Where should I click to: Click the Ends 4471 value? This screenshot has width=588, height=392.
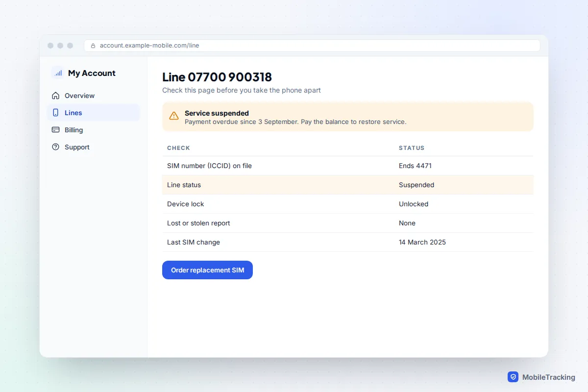pos(415,166)
